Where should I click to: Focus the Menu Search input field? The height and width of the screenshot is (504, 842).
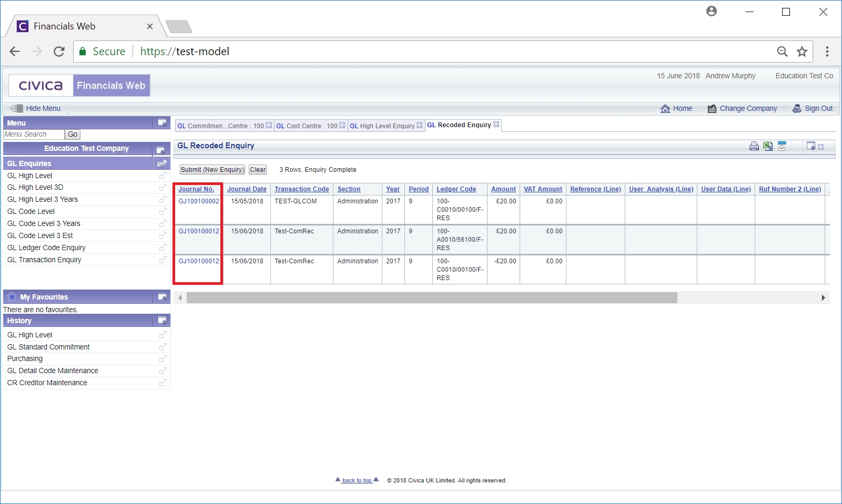(x=34, y=135)
